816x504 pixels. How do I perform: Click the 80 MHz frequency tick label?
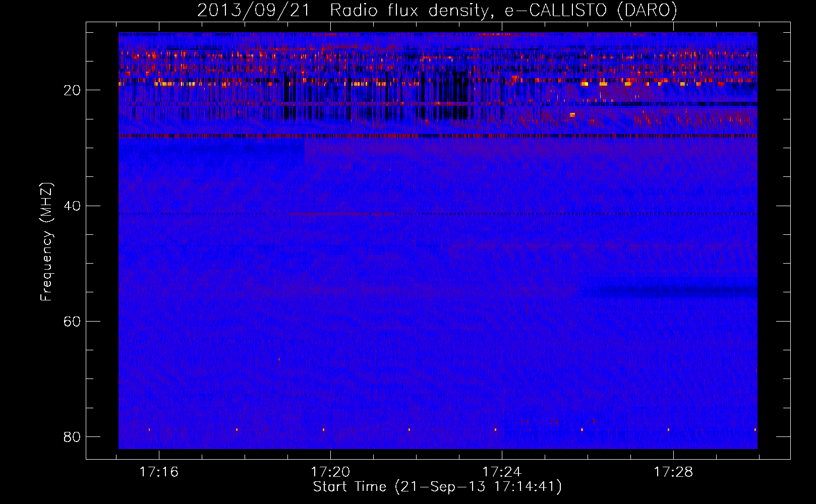(x=72, y=436)
